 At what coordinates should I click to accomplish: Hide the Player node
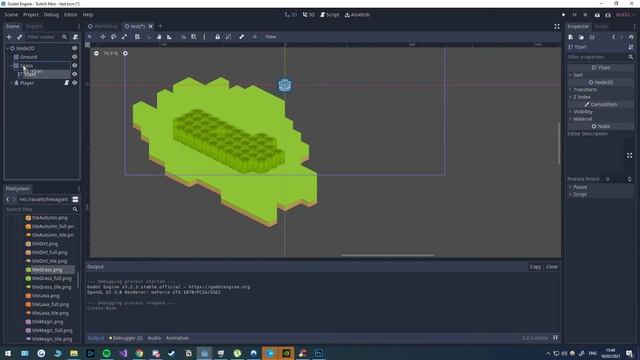(x=74, y=83)
